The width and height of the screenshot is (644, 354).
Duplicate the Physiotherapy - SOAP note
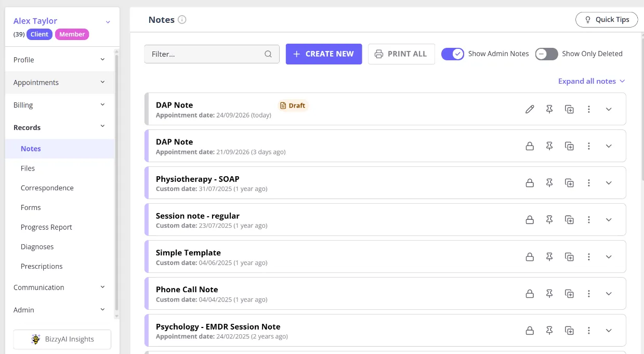569,183
